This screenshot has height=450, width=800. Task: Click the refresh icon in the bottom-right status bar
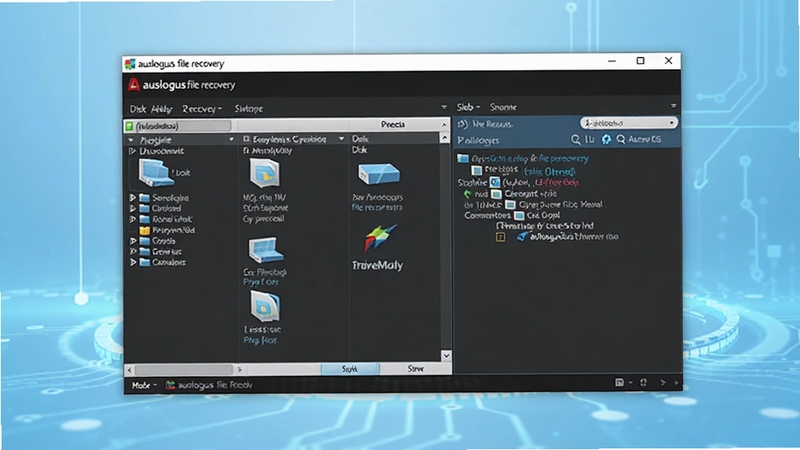point(643,382)
